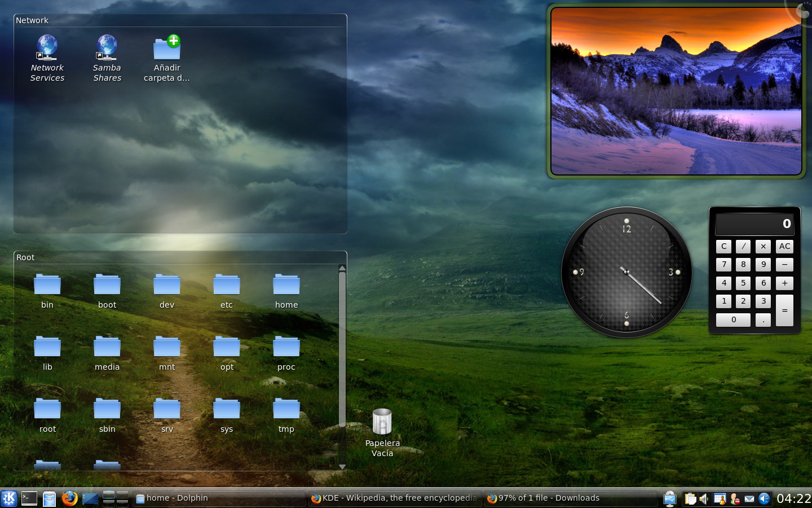812x508 pixels.
Task: Click the mail envelope tray icon
Action: tap(749, 498)
